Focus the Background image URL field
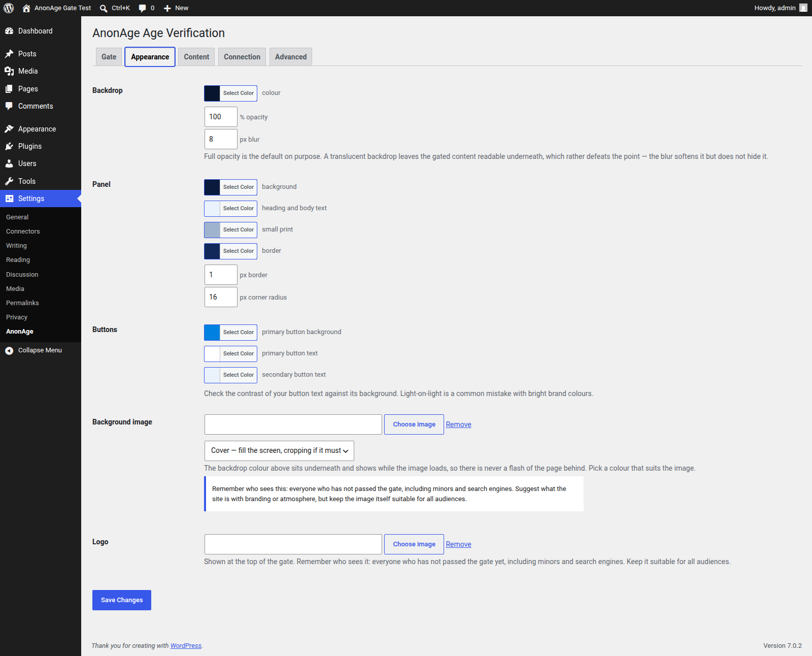 [x=293, y=424]
